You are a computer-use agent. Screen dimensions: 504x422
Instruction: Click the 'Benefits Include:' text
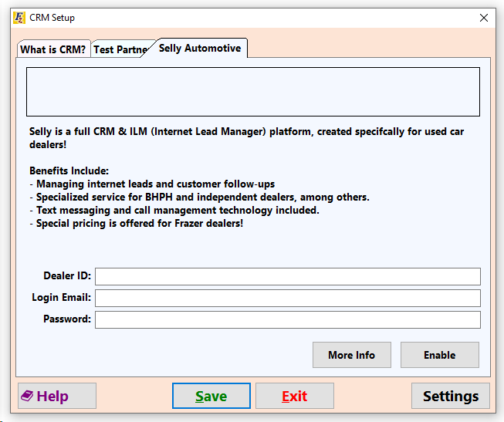click(x=69, y=170)
